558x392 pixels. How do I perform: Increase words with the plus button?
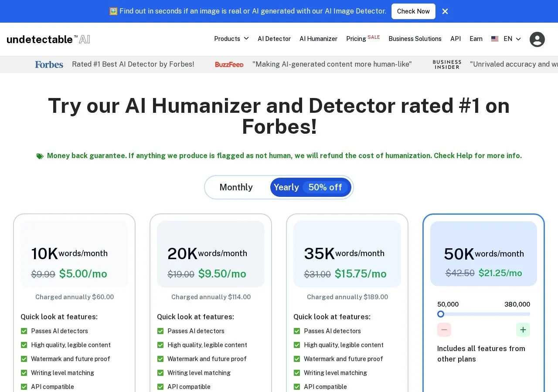click(523, 330)
